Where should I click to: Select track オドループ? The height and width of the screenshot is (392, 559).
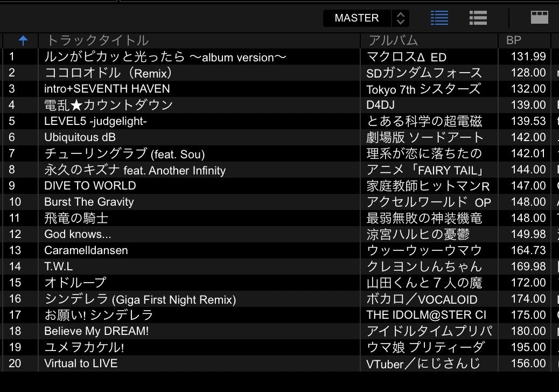point(75,283)
